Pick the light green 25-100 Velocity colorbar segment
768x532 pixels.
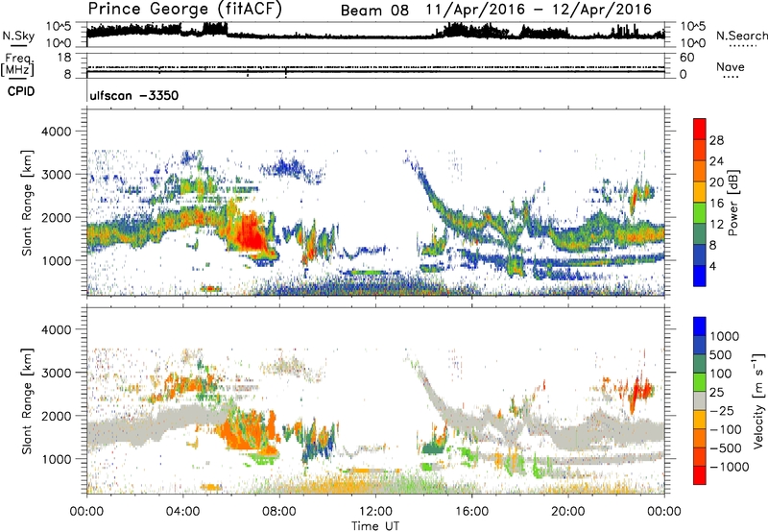pyautogui.click(x=700, y=382)
